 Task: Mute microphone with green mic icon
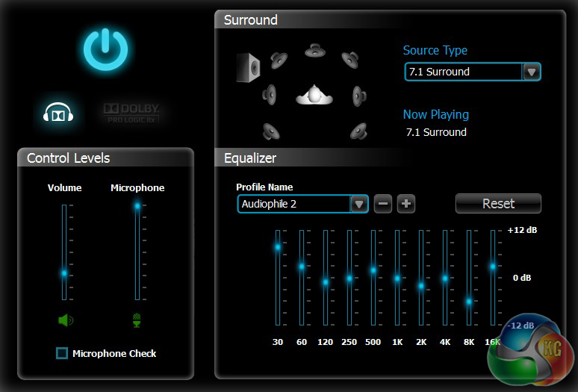coord(137,320)
